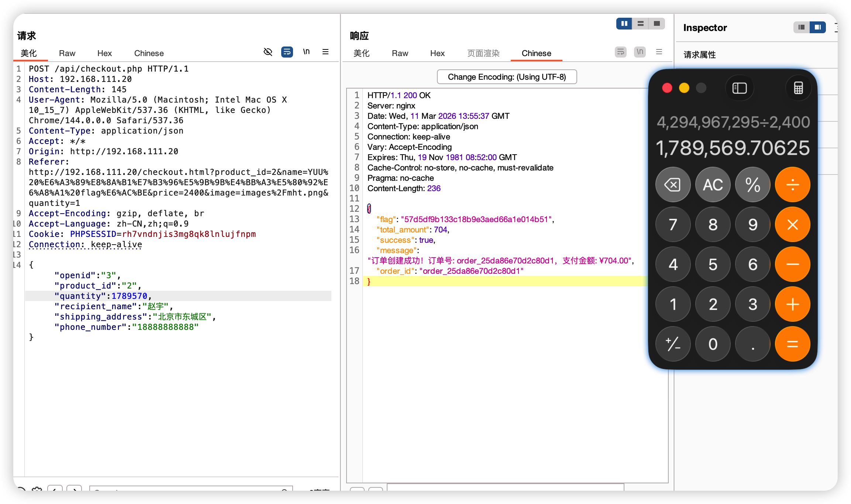This screenshot has width=851, height=504.
Task: Open request Chinese tab
Action: (x=149, y=53)
